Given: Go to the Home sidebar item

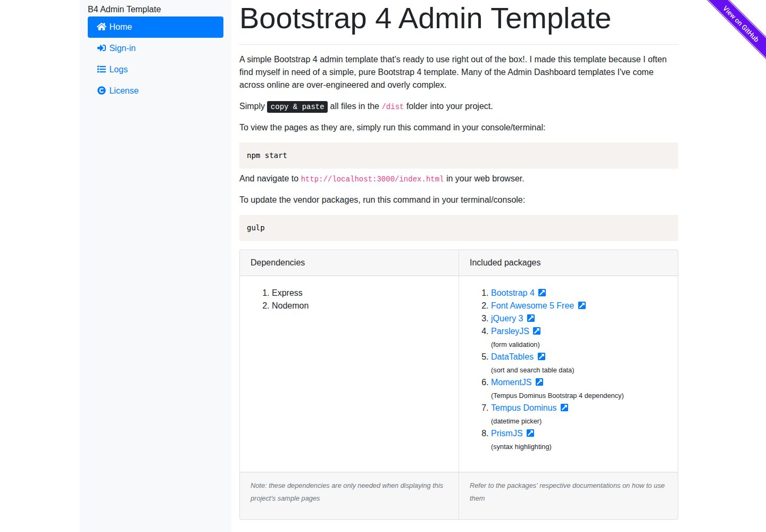Looking at the screenshot, I should 155,27.
